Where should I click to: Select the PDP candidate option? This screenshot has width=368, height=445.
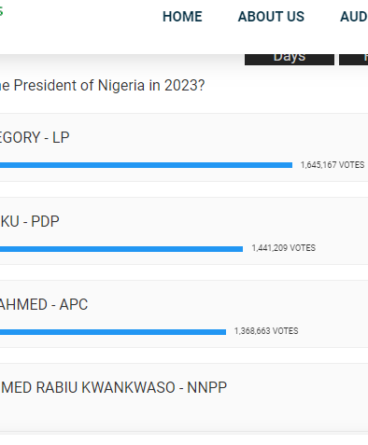point(30,221)
